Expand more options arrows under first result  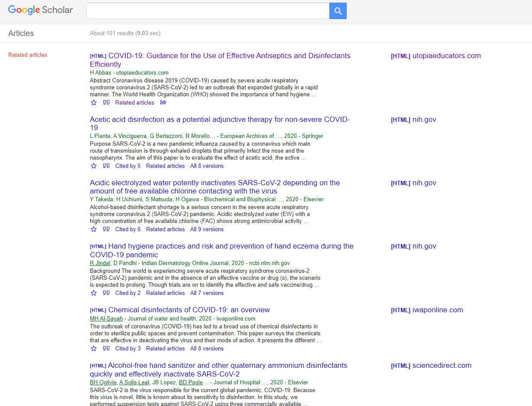(163, 102)
